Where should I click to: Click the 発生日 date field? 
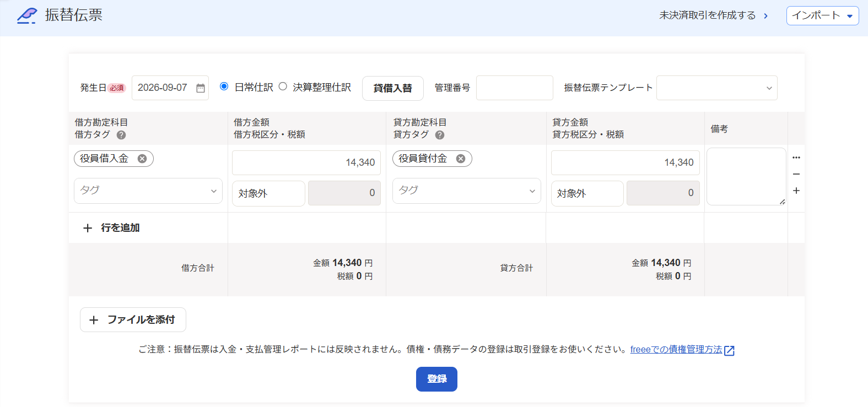point(170,88)
